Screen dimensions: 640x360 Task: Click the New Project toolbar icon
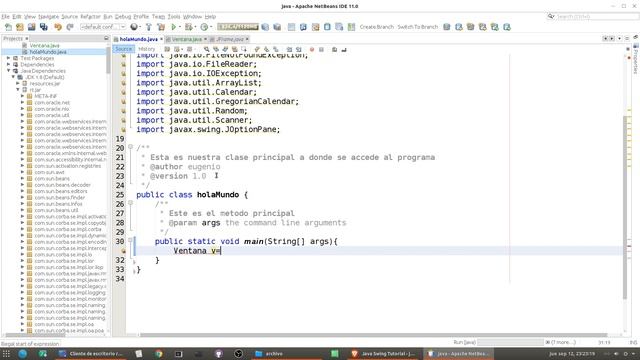point(20,27)
